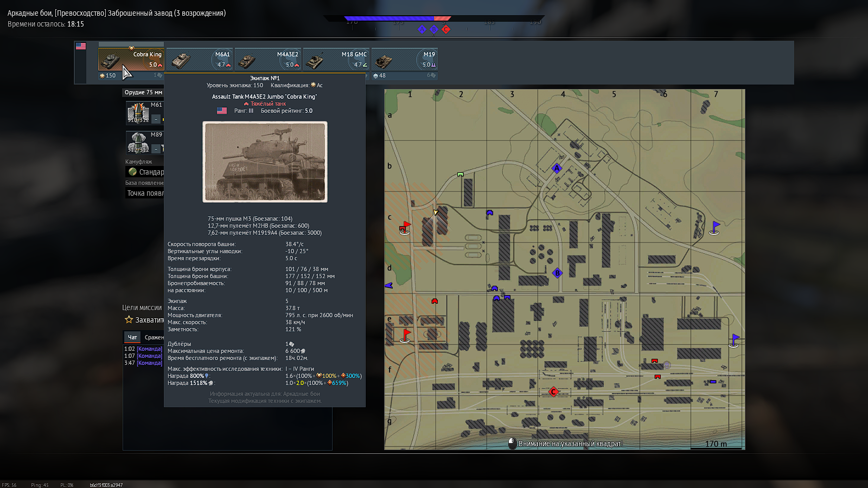Open the Точка появления spawn base dropdown
The height and width of the screenshot is (488, 868).
[x=145, y=193]
